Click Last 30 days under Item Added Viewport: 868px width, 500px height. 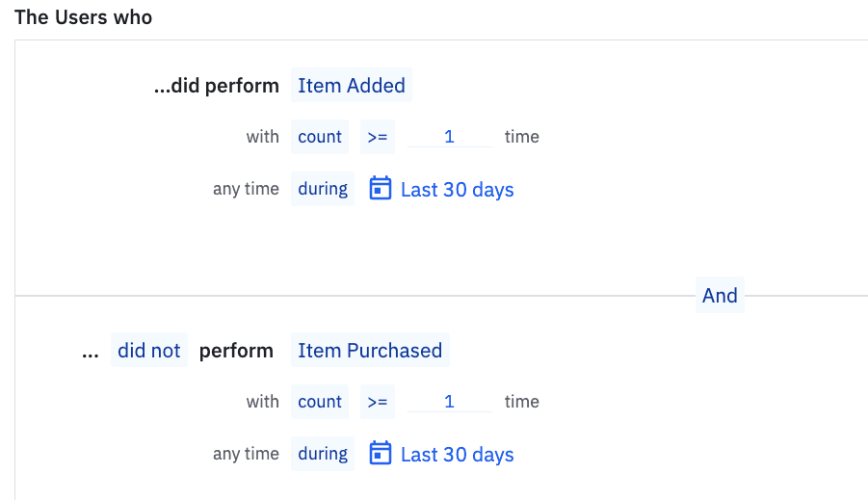click(457, 190)
